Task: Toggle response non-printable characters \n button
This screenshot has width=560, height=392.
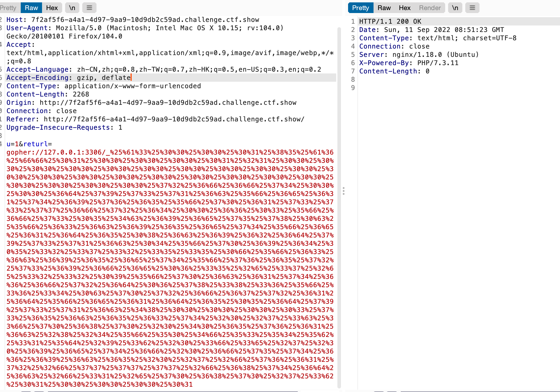Action: (455, 8)
